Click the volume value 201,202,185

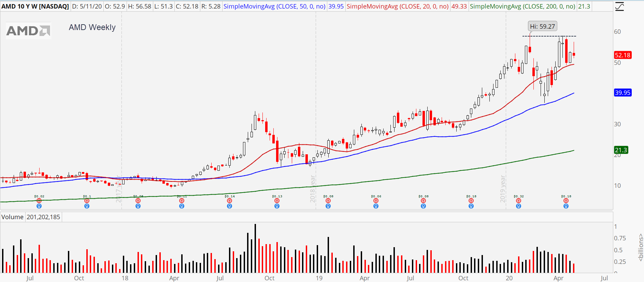43,217
